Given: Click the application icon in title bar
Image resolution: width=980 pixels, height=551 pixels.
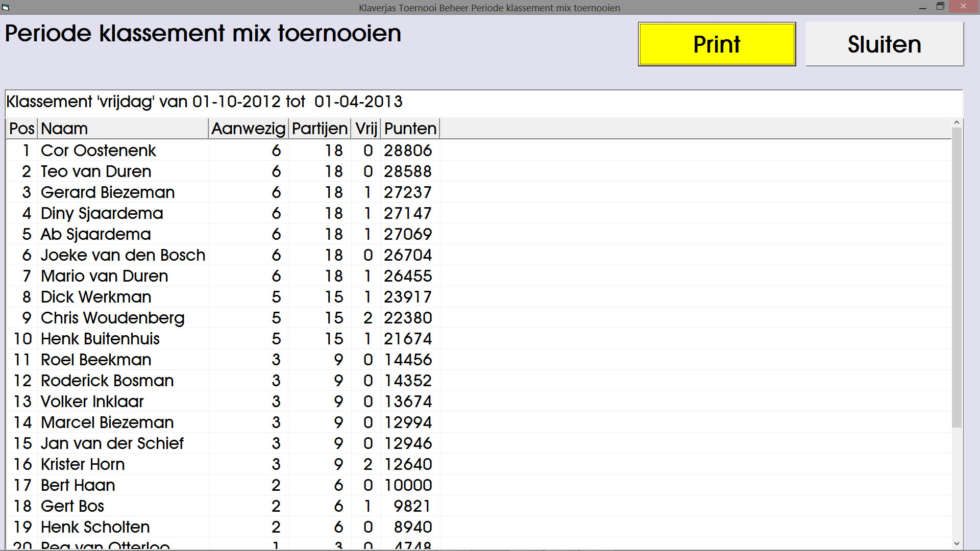Looking at the screenshot, I should click(6, 8).
